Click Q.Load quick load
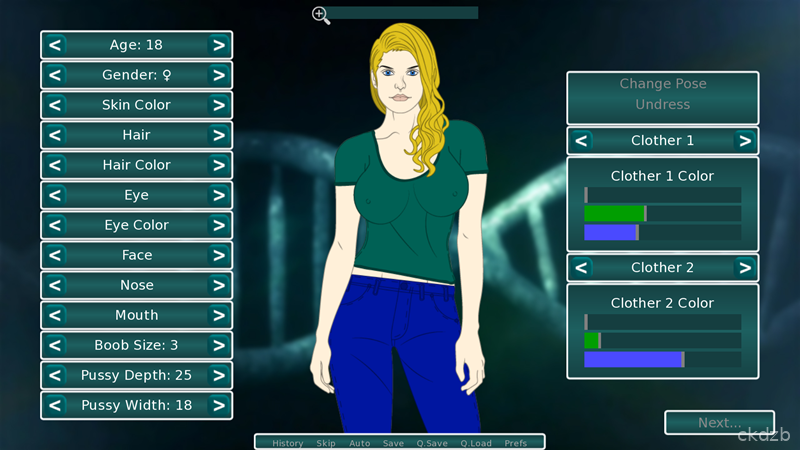 476,443
